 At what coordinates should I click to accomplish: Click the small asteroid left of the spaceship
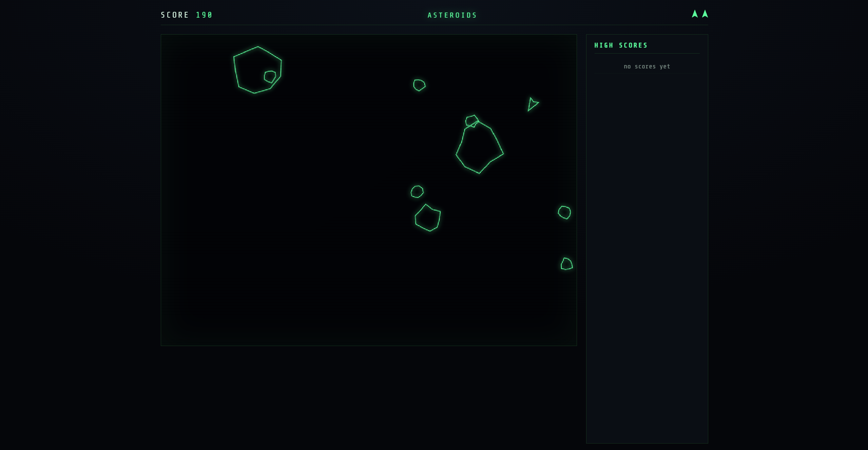(419, 85)
